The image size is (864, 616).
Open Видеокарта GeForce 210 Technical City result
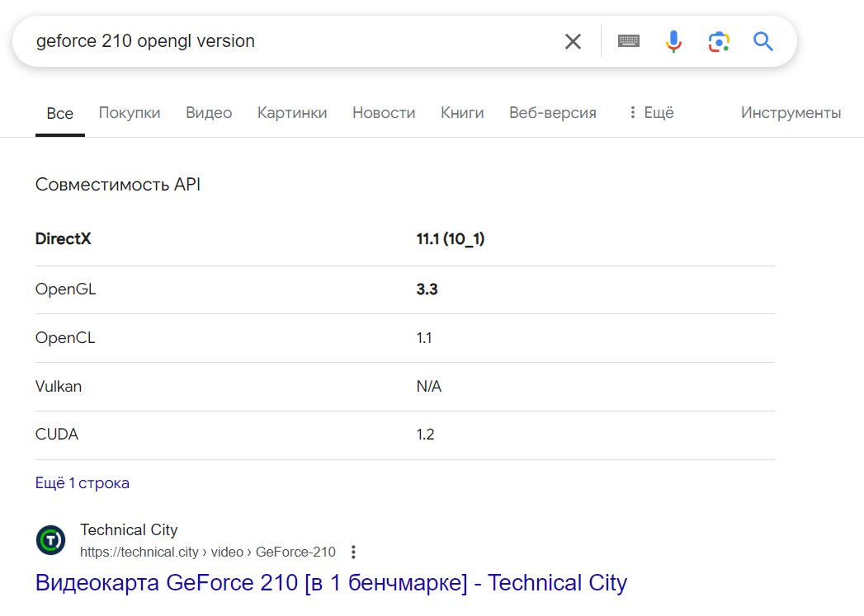331,582
